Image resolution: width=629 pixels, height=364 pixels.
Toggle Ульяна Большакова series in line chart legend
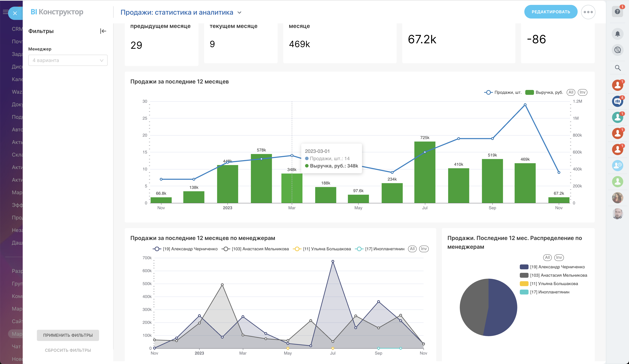pos(327,249)
